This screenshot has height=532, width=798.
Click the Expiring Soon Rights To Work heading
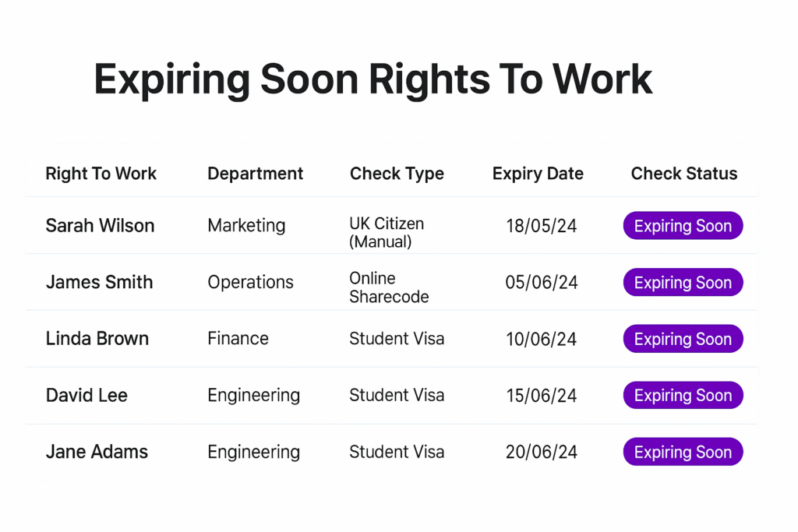(x=373, y=79)
